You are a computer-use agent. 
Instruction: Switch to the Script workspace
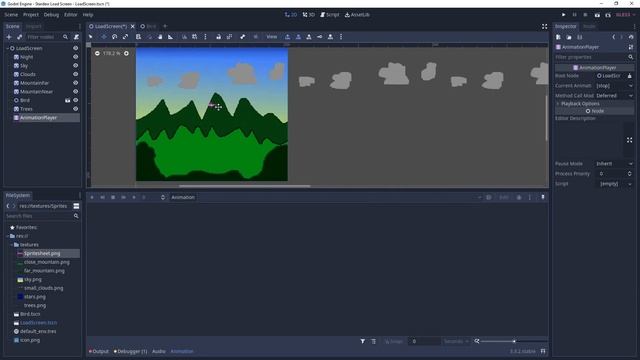click(x=330, y=15)
